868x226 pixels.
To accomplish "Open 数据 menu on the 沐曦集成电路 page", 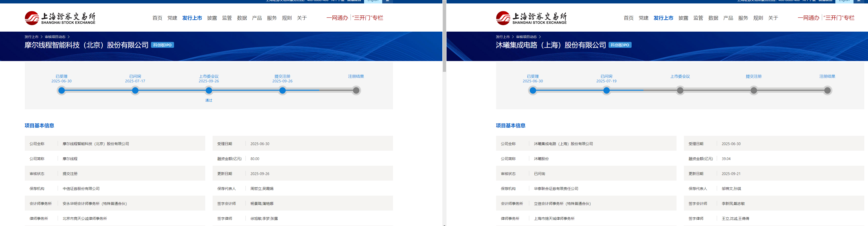I will (713, 18).
